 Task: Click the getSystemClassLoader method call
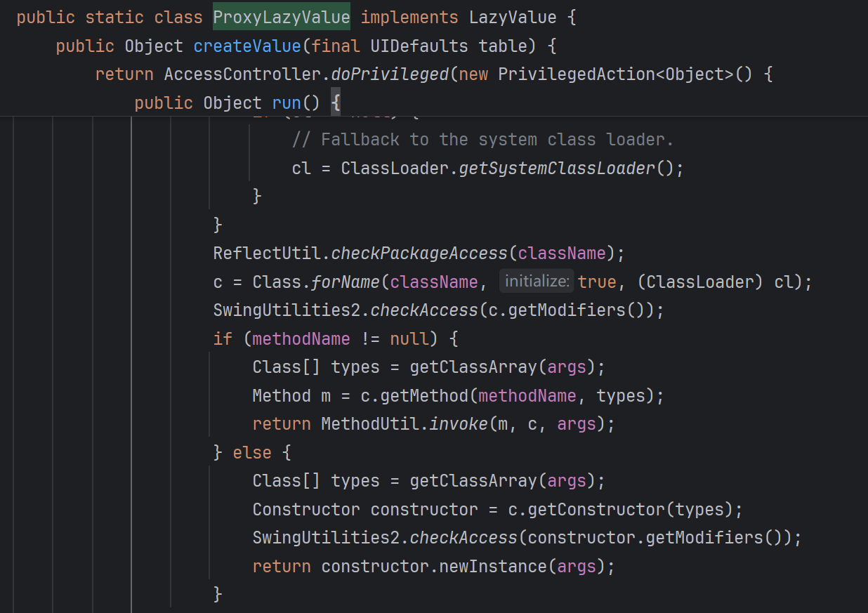tap(556, 169)
